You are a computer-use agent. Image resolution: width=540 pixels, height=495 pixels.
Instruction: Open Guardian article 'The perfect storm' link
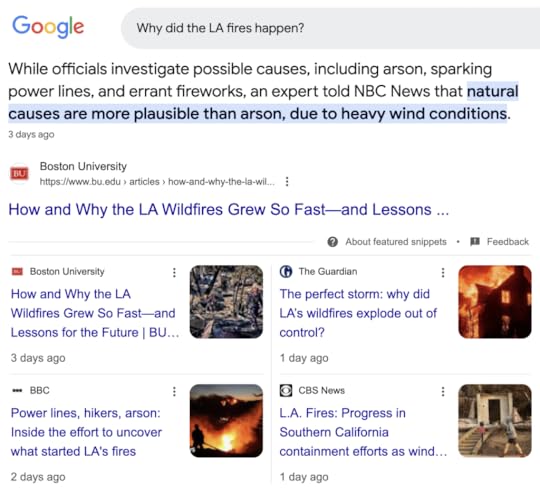[x=358, y=313]
